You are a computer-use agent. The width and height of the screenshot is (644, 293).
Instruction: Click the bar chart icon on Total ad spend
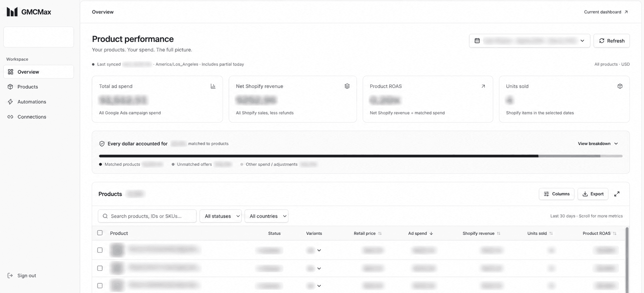pyautogui.click(x=213, y=86)
